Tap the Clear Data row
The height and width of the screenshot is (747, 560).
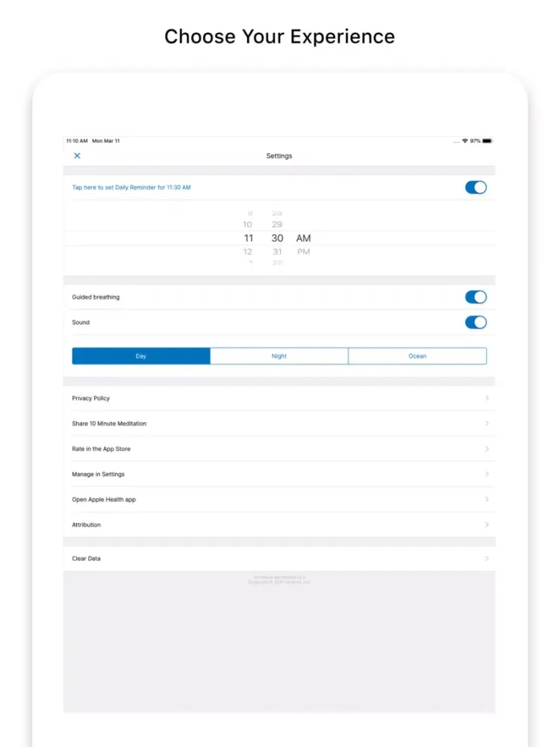(x=279, y=558)
